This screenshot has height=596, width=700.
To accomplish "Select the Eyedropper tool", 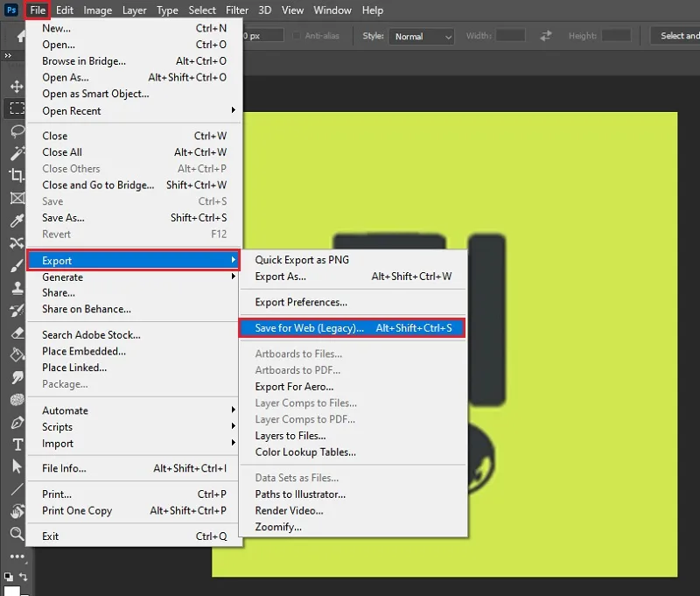I will [17, 220].
